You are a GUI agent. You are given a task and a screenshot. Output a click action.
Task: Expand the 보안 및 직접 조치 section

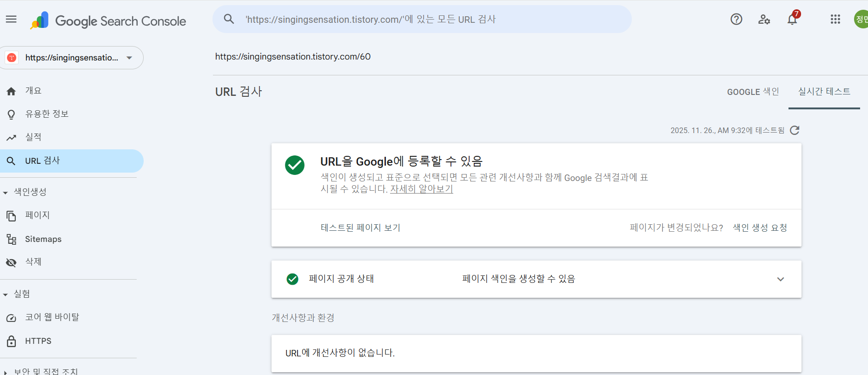[x=6, y=372]
